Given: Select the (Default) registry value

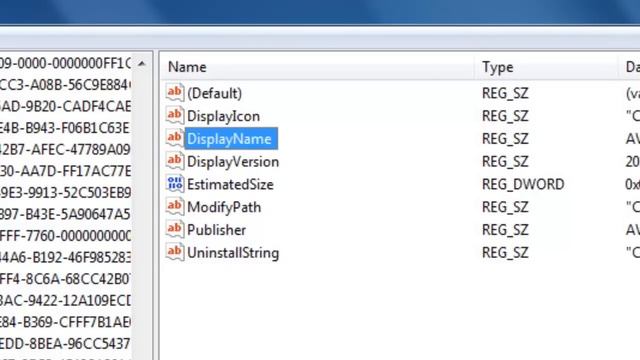Looking at the screenshot, I should pyautogui.click(x=214, y=93).
